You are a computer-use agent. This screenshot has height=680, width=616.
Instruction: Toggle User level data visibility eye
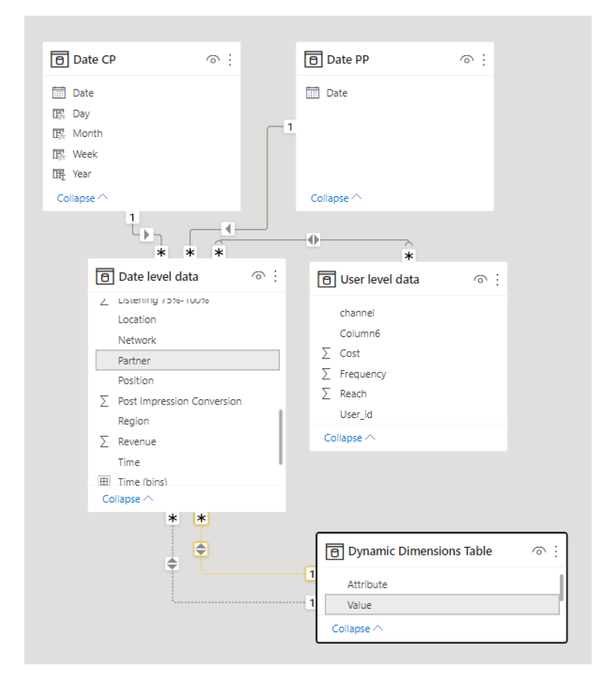pyautogui.click(x=480, y=279)
